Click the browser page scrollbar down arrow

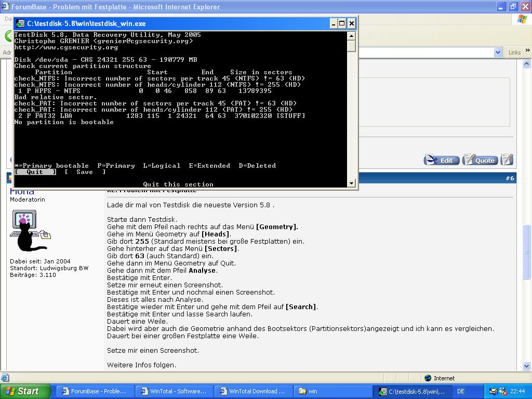pyautogui.click(x=527, y=366)
